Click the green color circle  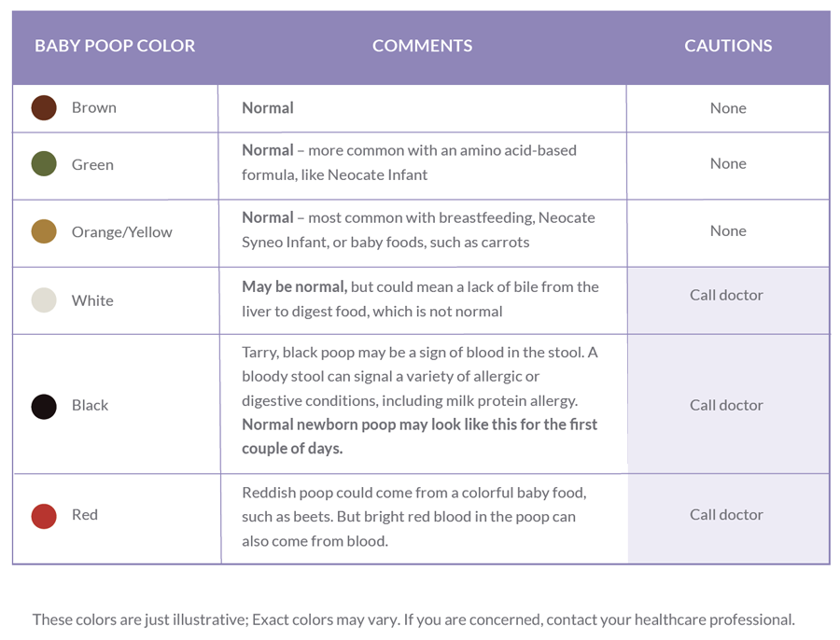[x=44, y=164]
